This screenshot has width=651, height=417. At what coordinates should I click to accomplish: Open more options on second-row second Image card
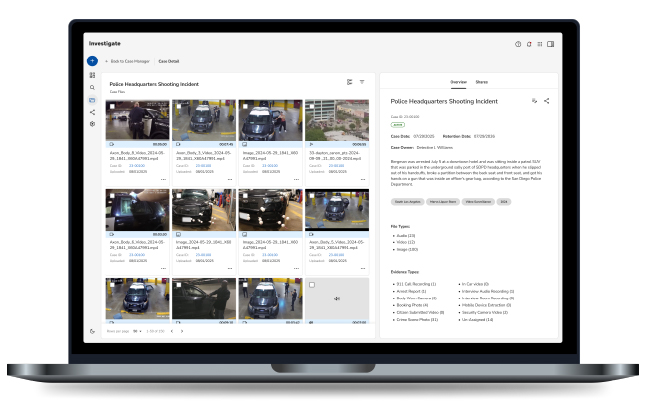click(x=296, y=268)
